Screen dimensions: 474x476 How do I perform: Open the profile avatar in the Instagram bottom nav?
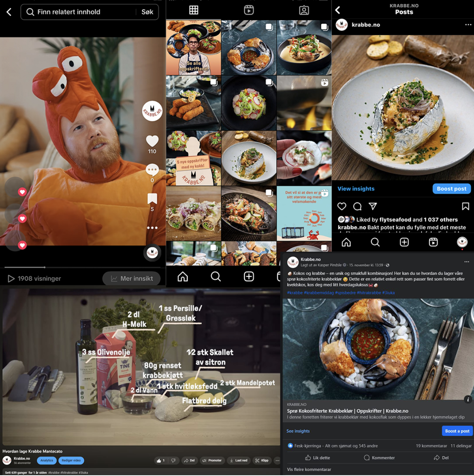(x=462, y=242)
